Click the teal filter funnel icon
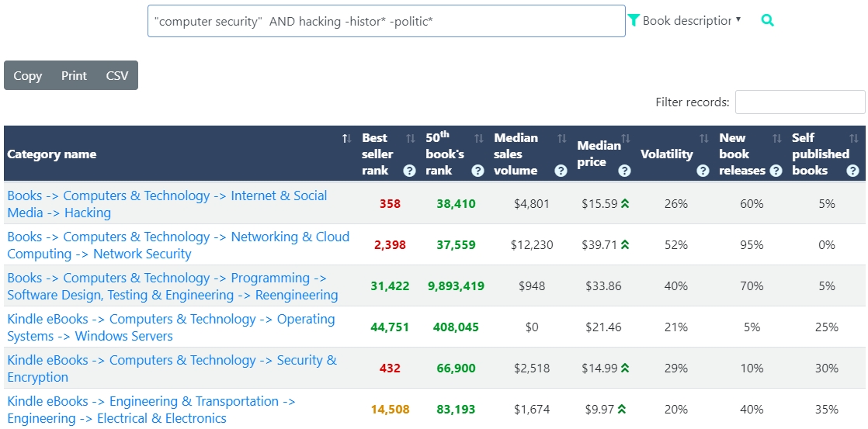 coord(634,20)
